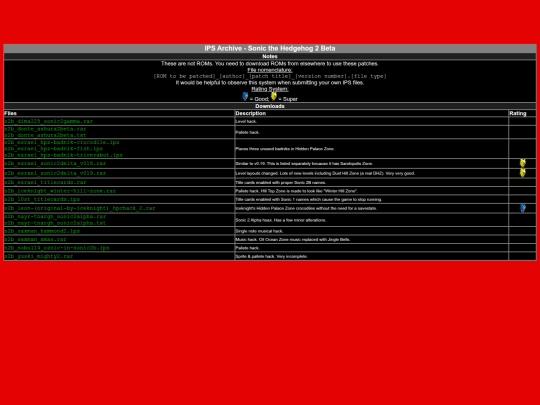The height and width of the screenshot is (405, 540).
Task: Click the '[ROM to be patched]_[author]' nomenclature line
Action: 270,76
